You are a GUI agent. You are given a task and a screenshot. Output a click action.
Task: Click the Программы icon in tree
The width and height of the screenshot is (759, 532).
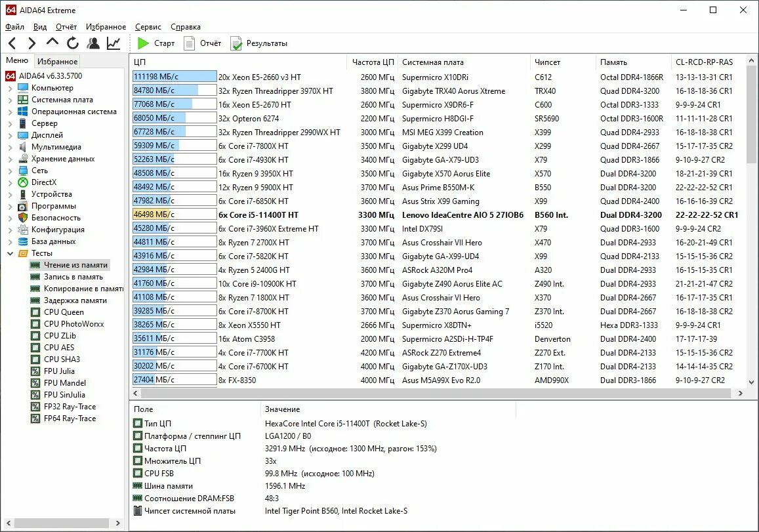23,206
